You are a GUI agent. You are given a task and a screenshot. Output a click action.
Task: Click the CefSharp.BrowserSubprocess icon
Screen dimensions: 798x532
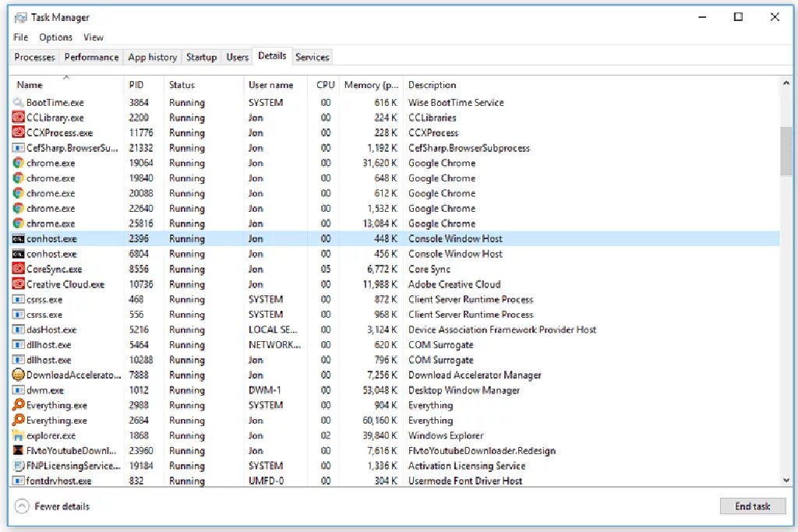19,148
